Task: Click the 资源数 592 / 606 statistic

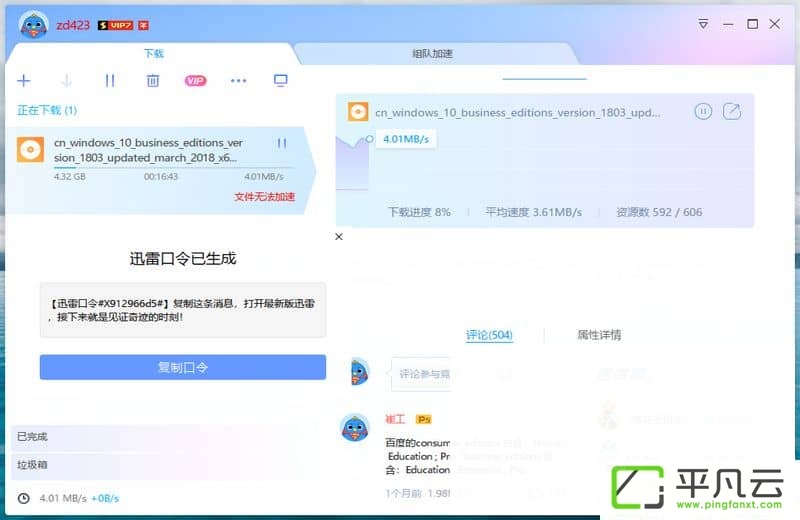Action: tap(659, 212)
